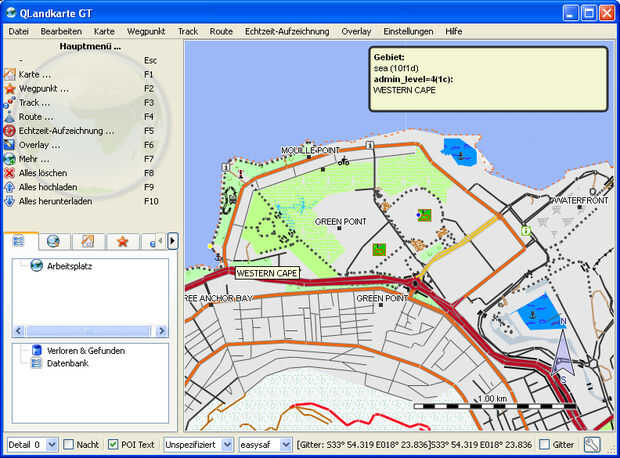620x458 pixels.
Task: Open the Karte menu icon in Hauptmenü
Action: tap(9, 74)
